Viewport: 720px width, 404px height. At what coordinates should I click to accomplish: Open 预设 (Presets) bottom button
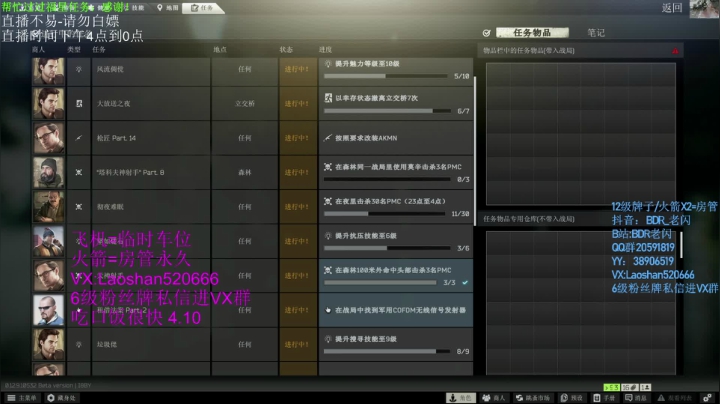coord(572,398)
